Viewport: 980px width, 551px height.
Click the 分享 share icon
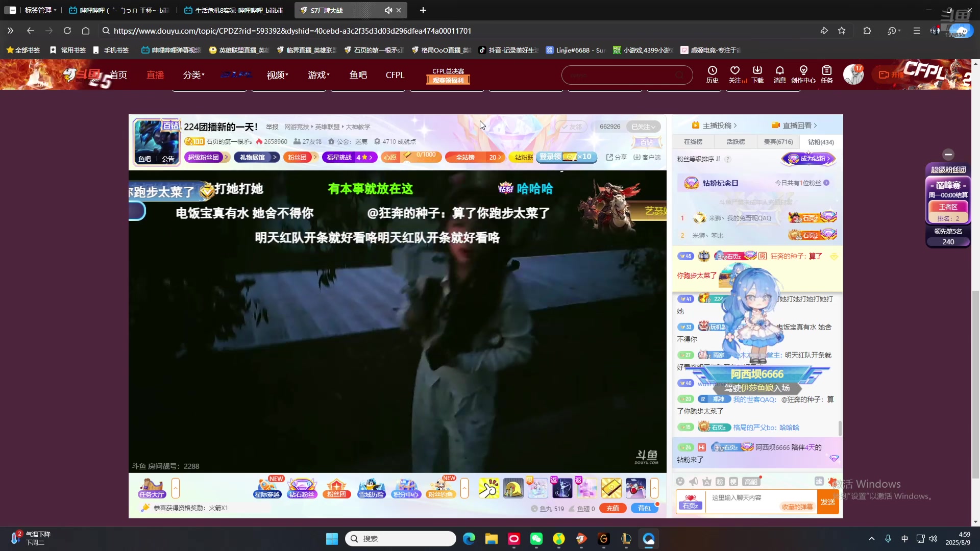point(617,157)
